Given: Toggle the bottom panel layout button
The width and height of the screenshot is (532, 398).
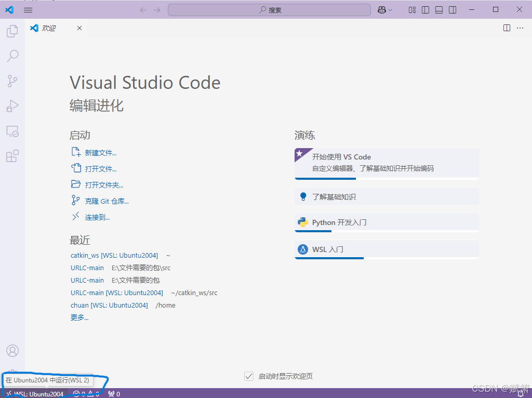Looking at the screenshot, I should pyautogui.click(x=439, y=10).
